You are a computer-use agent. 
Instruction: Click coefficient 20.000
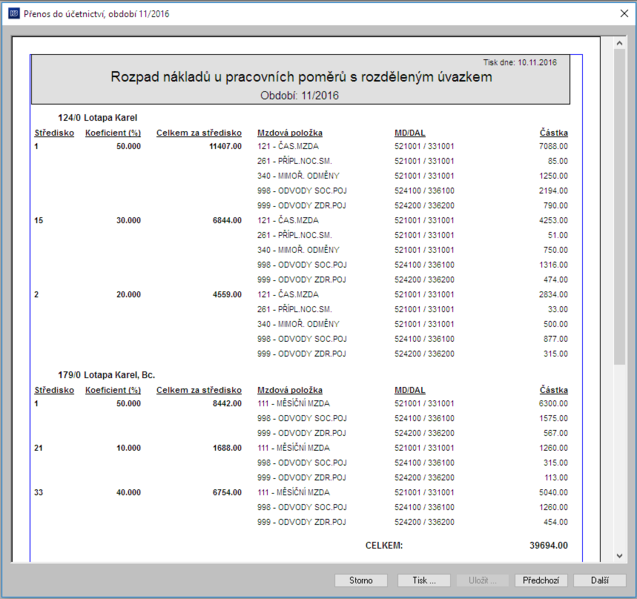coord(128,294)
